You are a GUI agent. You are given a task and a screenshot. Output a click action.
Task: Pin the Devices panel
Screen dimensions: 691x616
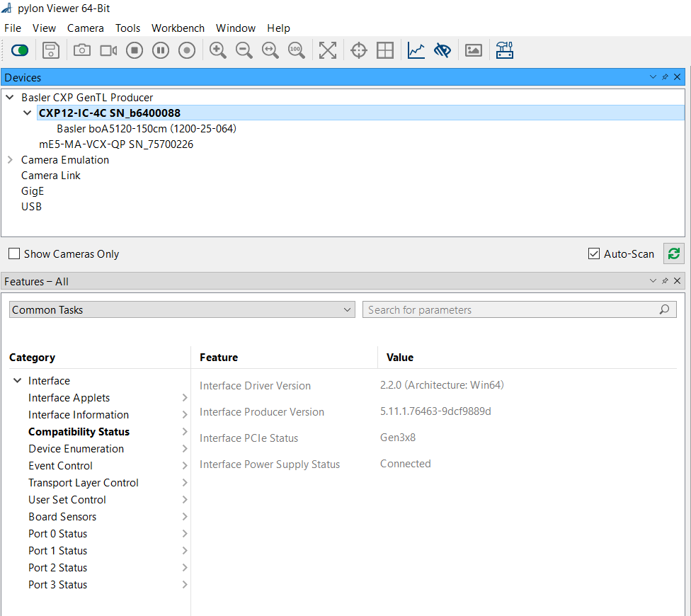665,77
